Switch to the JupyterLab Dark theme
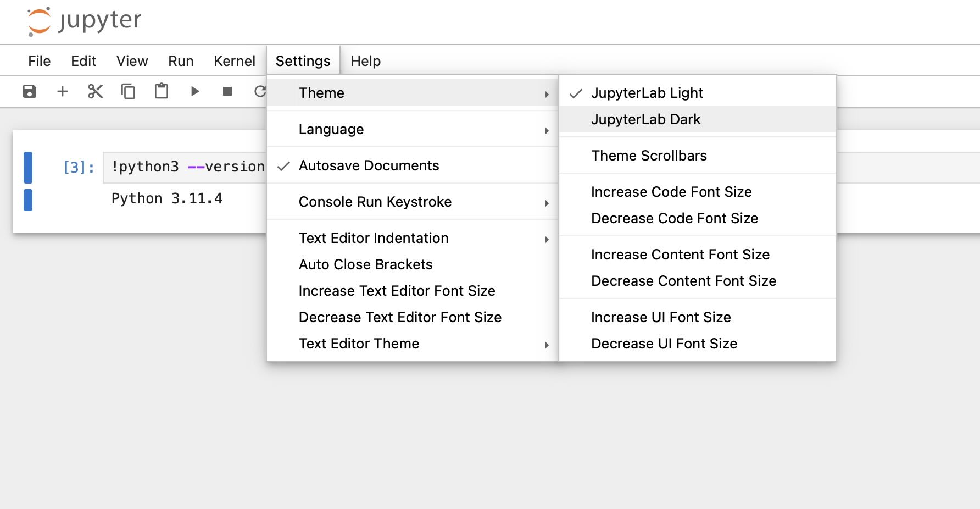Screen dimensions: 980x509 click(646, 119)
